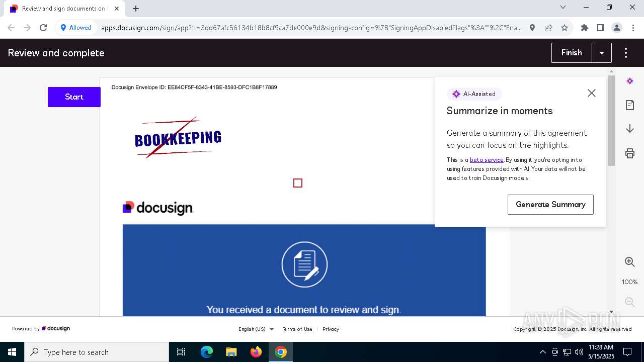Viewport: 644px width, 362px height.
Task: Click scrollbar down arrow of document
Action: (611, 312)
